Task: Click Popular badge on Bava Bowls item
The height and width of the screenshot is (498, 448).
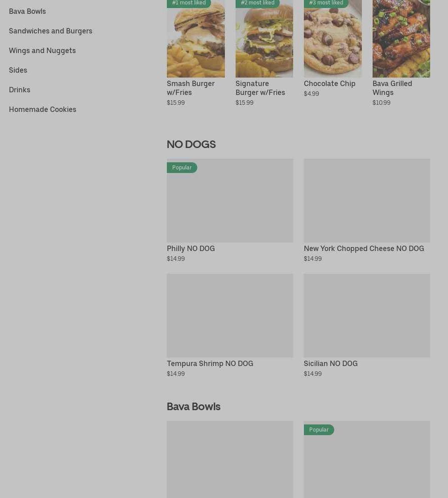Action: (319, 430)
